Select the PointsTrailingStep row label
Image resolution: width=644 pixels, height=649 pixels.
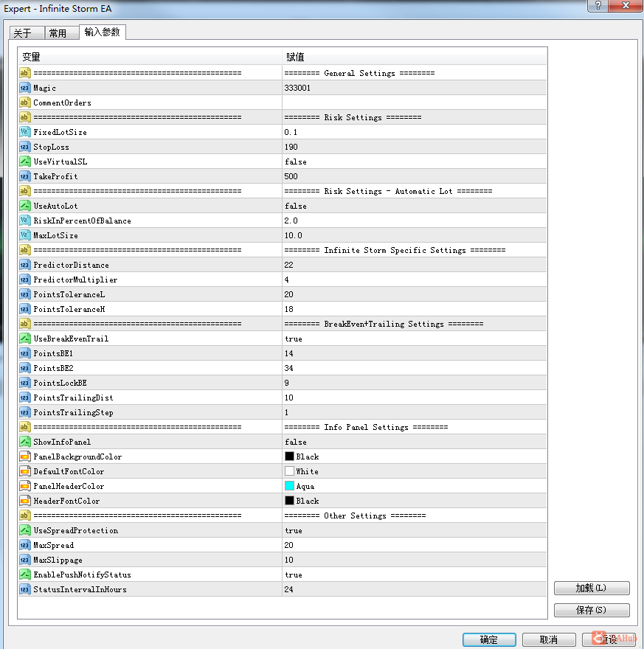click(73, 413)
